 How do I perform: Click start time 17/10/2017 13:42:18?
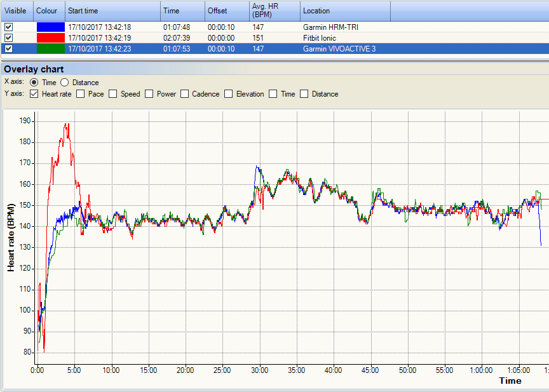point(99,27)
